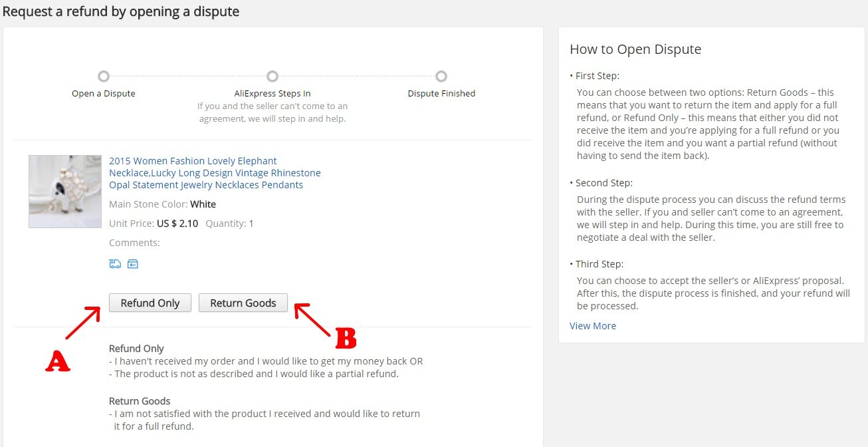868x447 pixels.
Task: Open the View More link
Action: [593, 326]
